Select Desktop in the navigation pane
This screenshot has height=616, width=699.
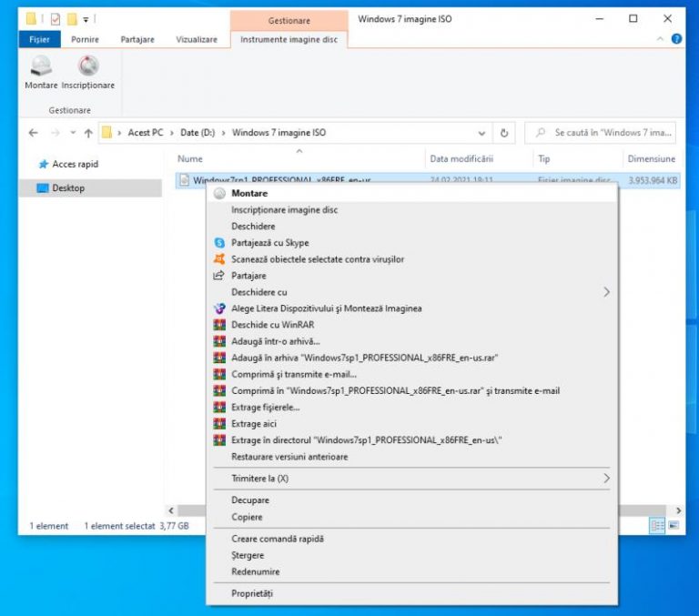click(68, 188)
